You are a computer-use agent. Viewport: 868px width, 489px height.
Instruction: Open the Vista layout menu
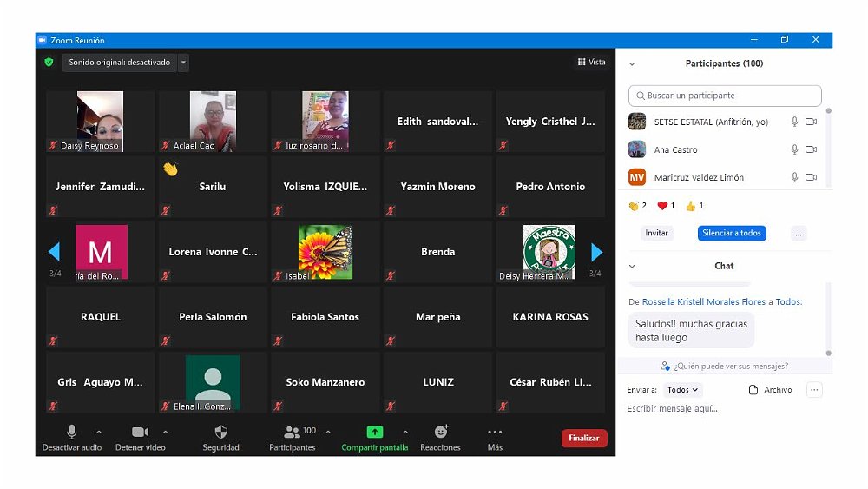tap(592, 63)
